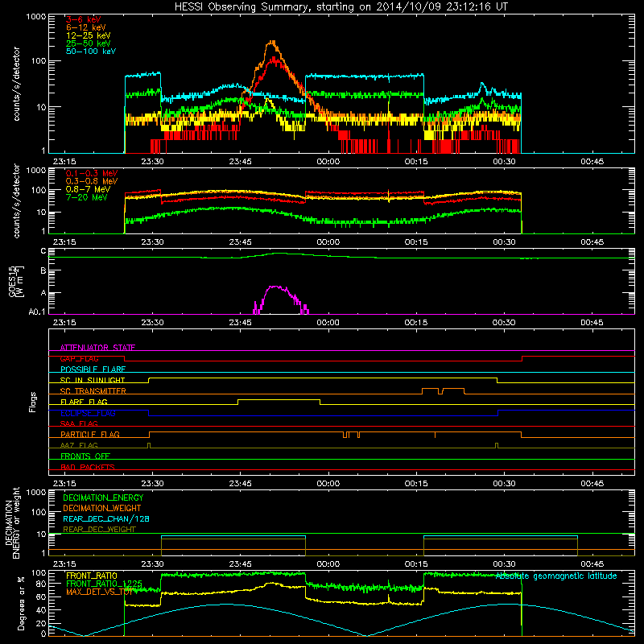This screenshot has height=644, width=644.
Task: Select the POSSIBLE_FLARE flag label
Action: click(93, 369)
